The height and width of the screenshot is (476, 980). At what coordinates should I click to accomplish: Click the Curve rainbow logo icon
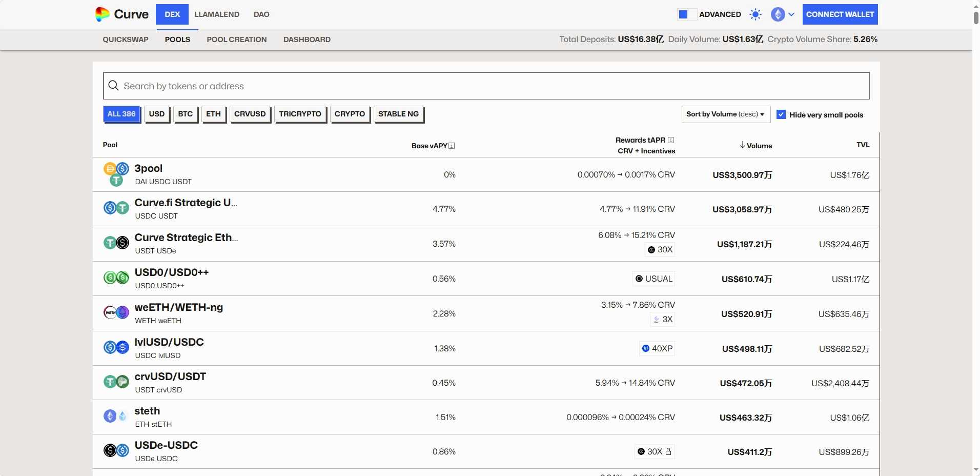click(103, 14)
